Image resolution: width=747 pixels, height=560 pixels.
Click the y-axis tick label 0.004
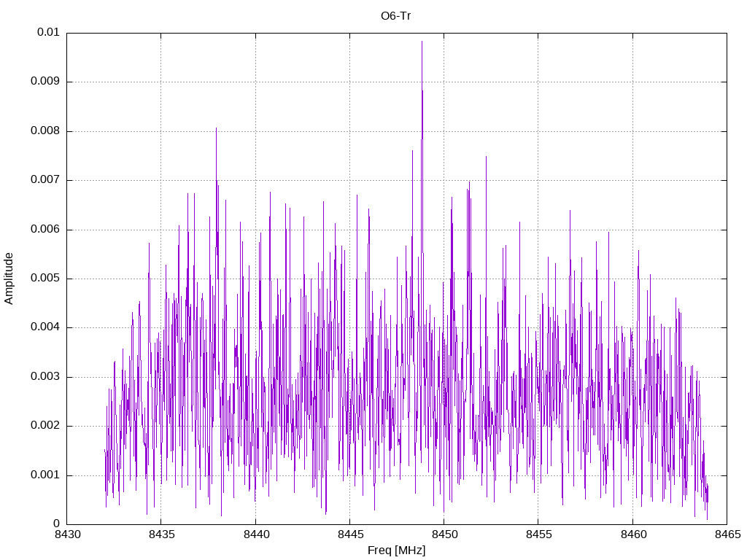coord(45,327)
